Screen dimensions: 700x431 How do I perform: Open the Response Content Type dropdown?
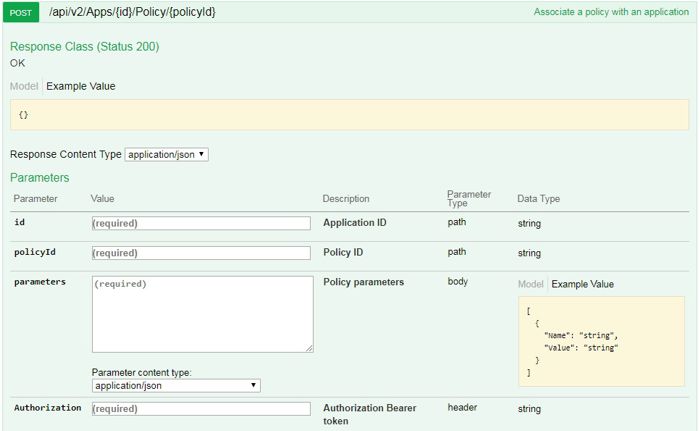[x=167, y=155]
